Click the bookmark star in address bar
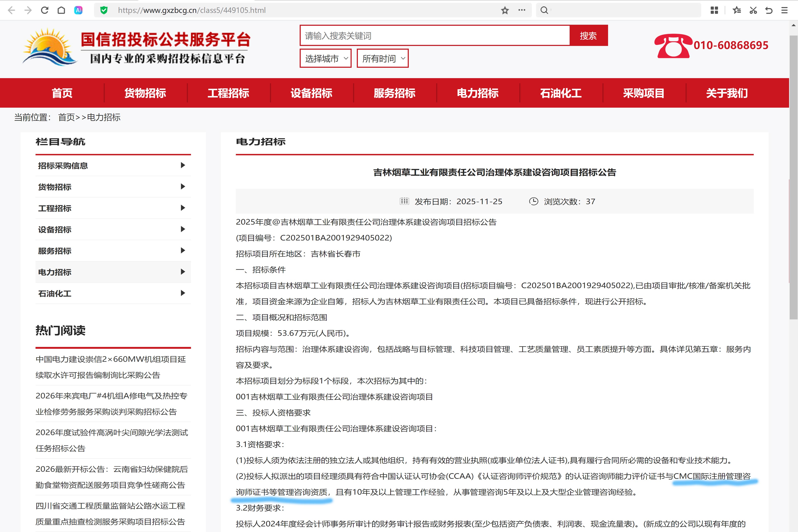Image resolution: width=798 pixels, height=532 pixels. 505,10
